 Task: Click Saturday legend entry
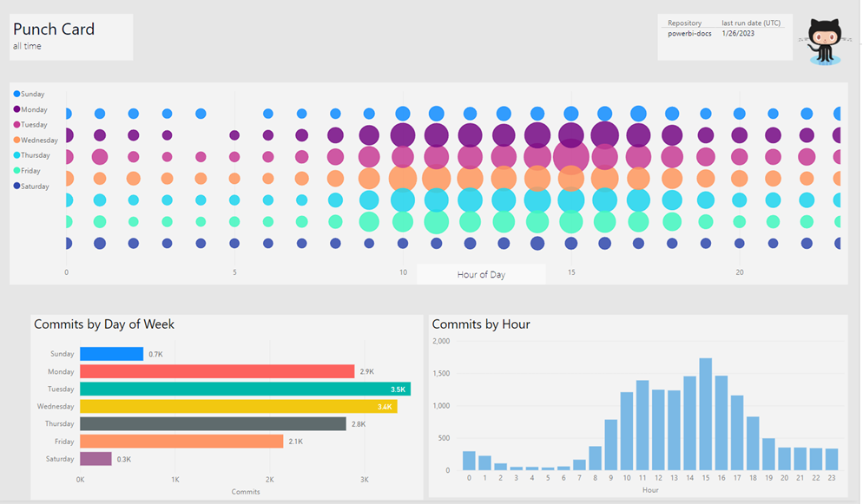(x=31, y=187)
